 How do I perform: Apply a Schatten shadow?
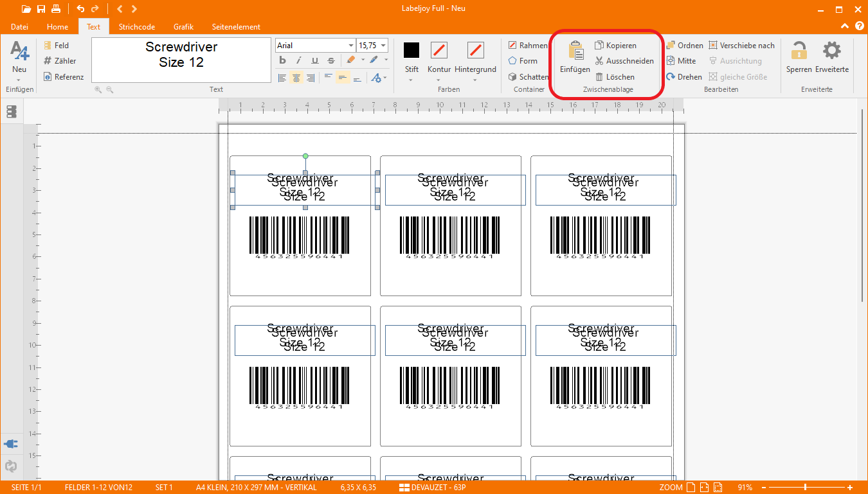(x=528, y=76)
